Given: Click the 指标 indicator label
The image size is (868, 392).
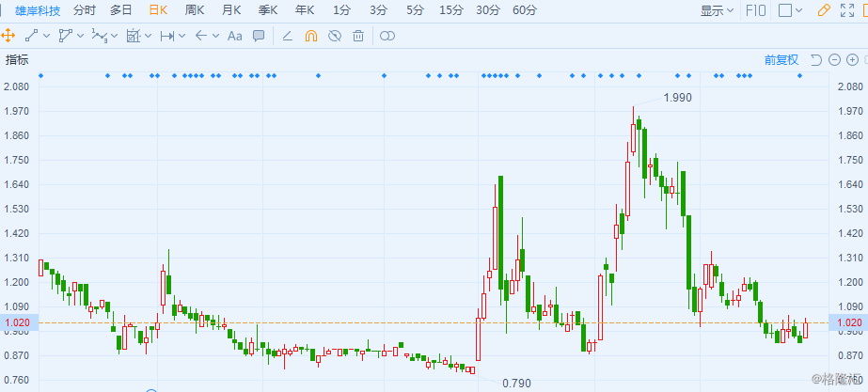Looking at the screenshot, I should [x=17, y=60].
